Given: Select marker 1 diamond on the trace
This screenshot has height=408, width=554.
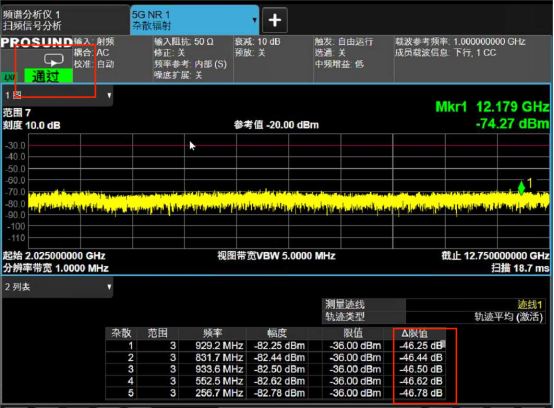Looking at the screenshot, I should coord(521,188).
